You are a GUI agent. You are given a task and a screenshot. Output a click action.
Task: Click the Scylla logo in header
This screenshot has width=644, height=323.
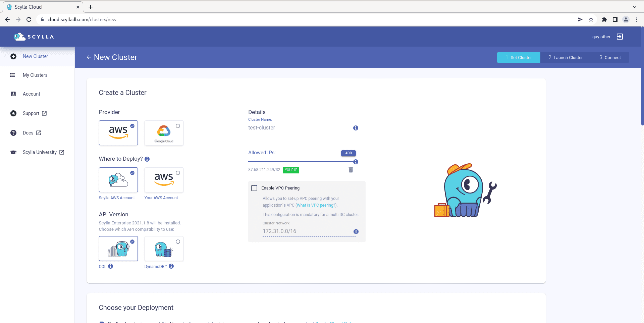click(34, 37)
